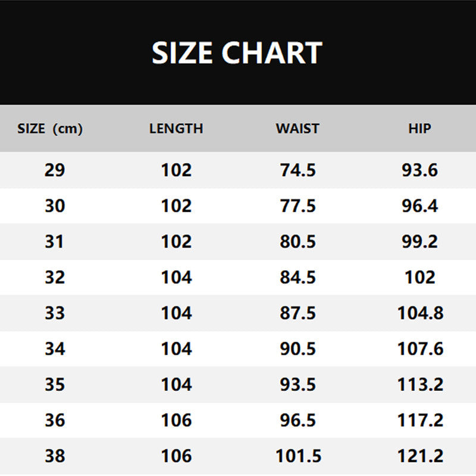Select size 35 in the size column
The image size is (476, 476).
click(x=55, y=384)
